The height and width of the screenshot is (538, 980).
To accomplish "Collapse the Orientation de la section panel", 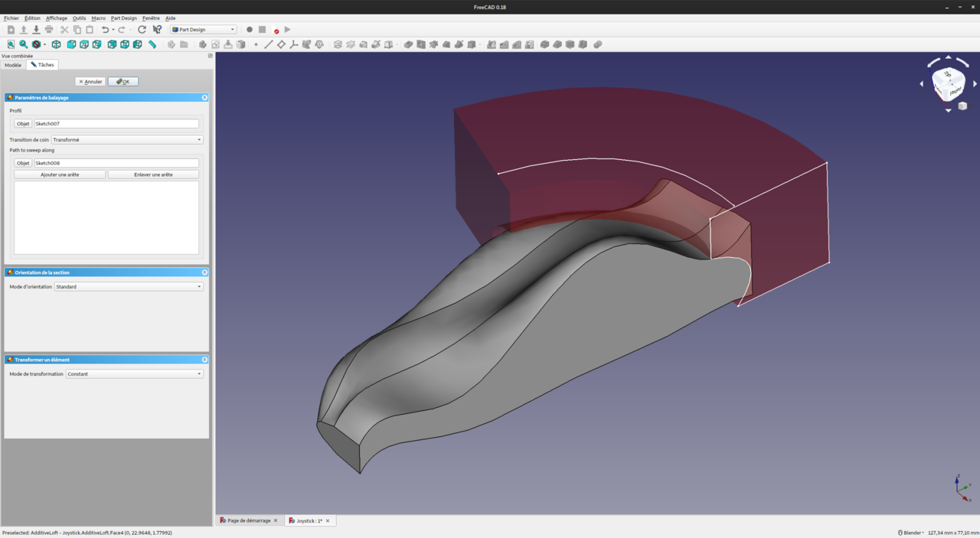I will tap(204, 272).
